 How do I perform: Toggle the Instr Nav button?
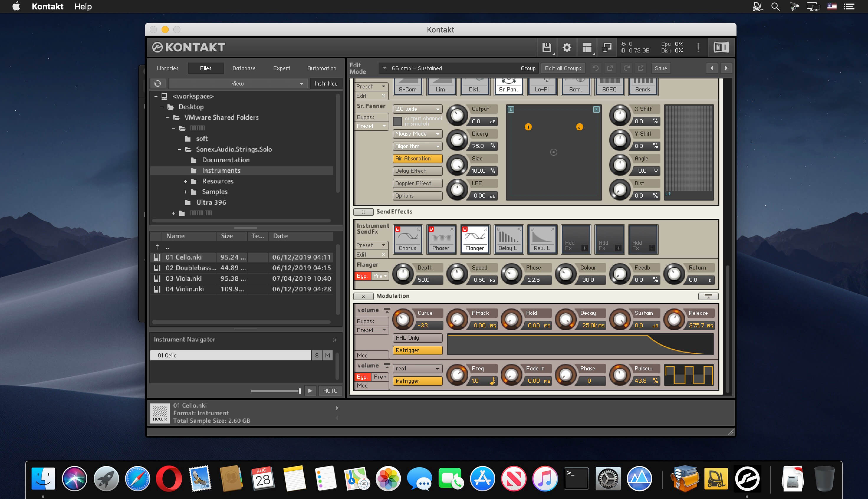pos(326,83)
